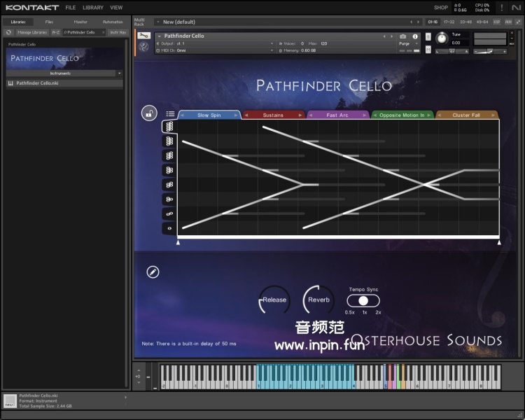Click the Reverb knob
The image size is (525, 420).
click(318, 300)
